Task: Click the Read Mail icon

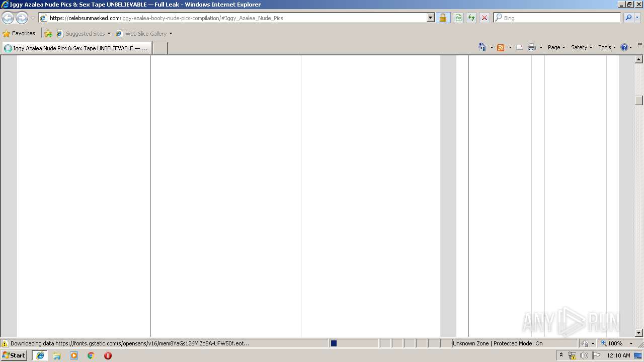Action: (520, 47)
